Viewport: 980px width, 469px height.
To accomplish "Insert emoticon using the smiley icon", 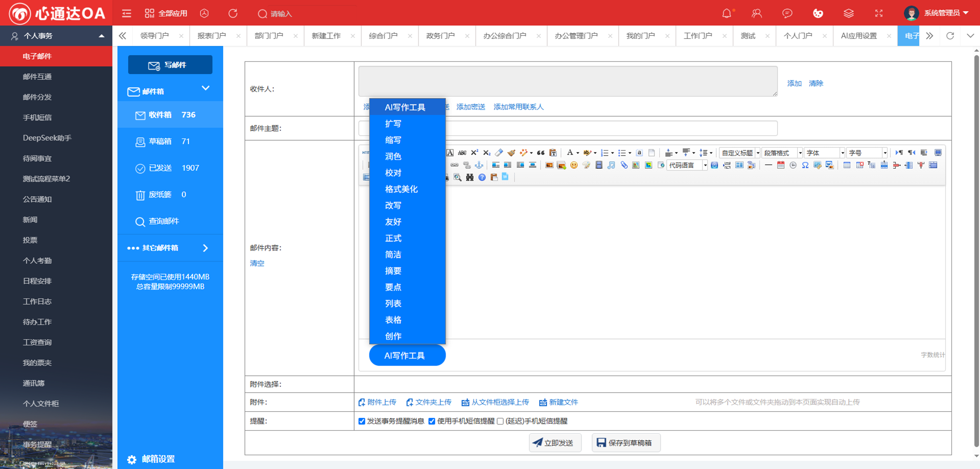I will 574,165.
